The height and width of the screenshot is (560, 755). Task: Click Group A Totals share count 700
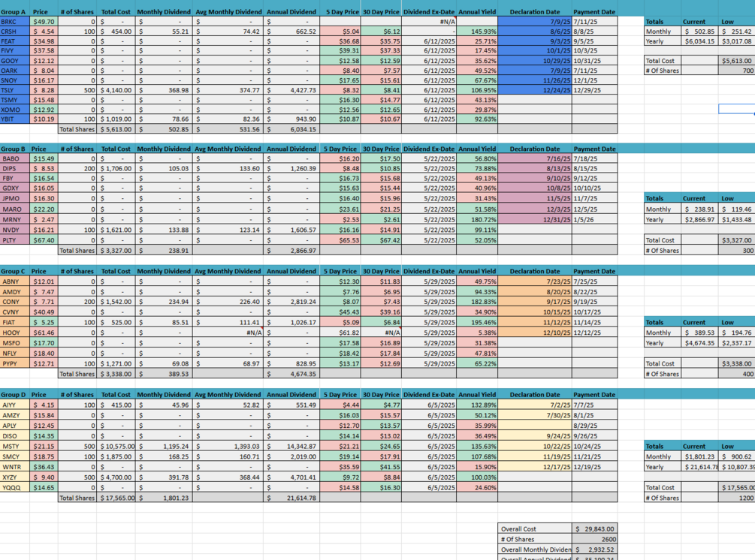point(737,71)
